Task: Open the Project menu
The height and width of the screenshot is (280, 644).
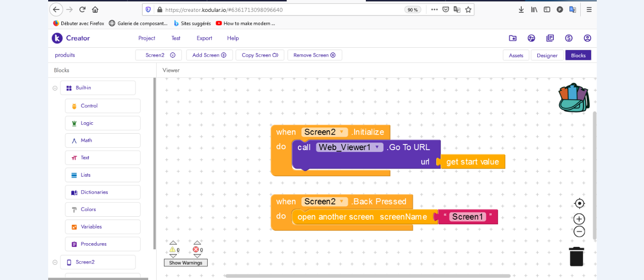Action: pos(147,38)
